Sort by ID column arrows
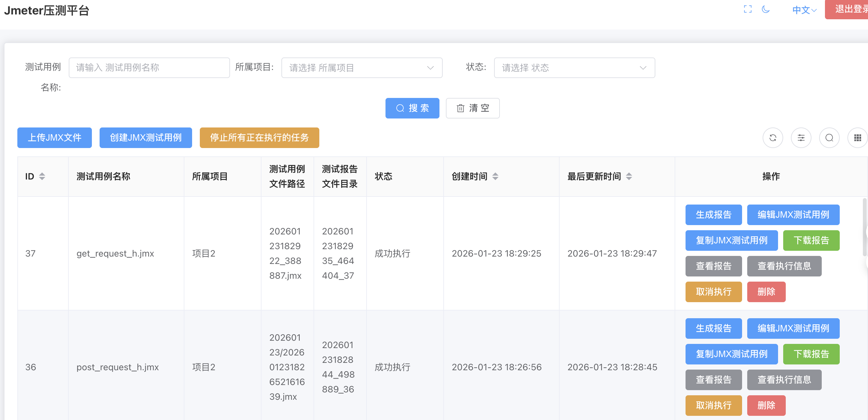Viewport: 868px width, 420px height. (42, 177)
